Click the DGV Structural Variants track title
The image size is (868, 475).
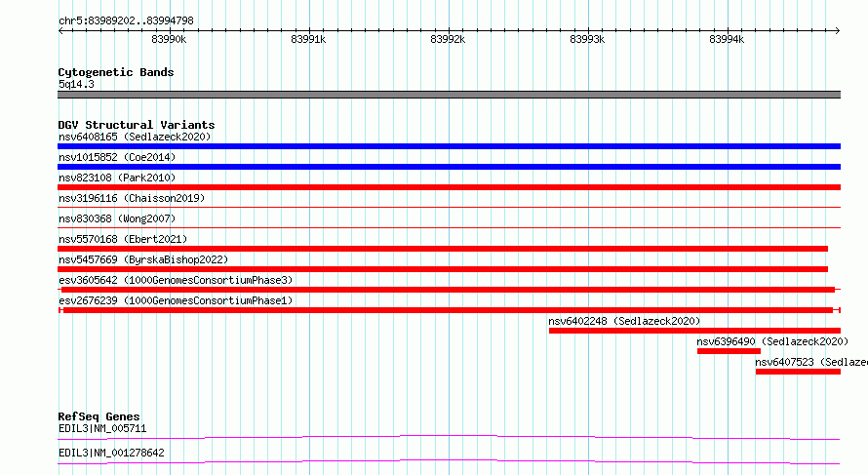(x=137, y=125)
